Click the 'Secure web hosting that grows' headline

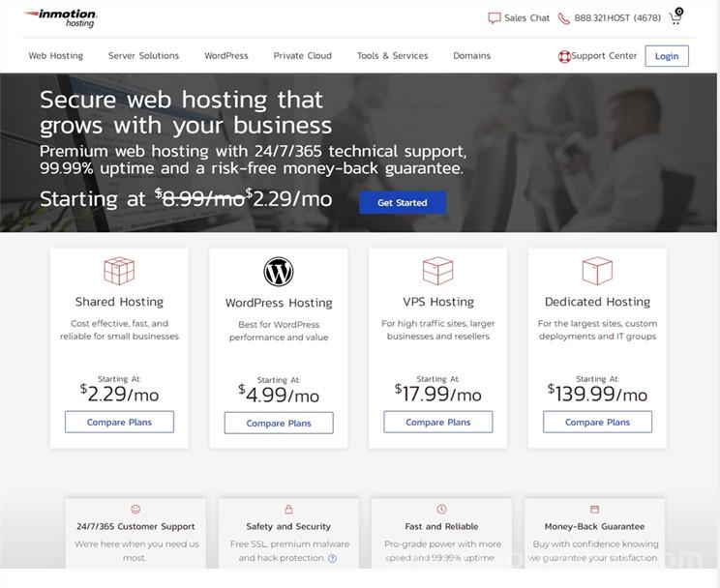tap(186, 112)
